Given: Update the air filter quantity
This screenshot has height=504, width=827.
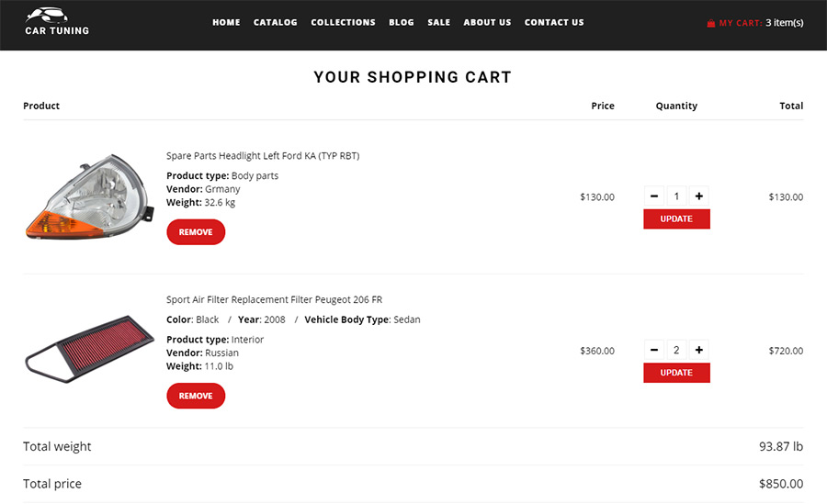Looking at the screenshot, I should click(x=676, y=373).
